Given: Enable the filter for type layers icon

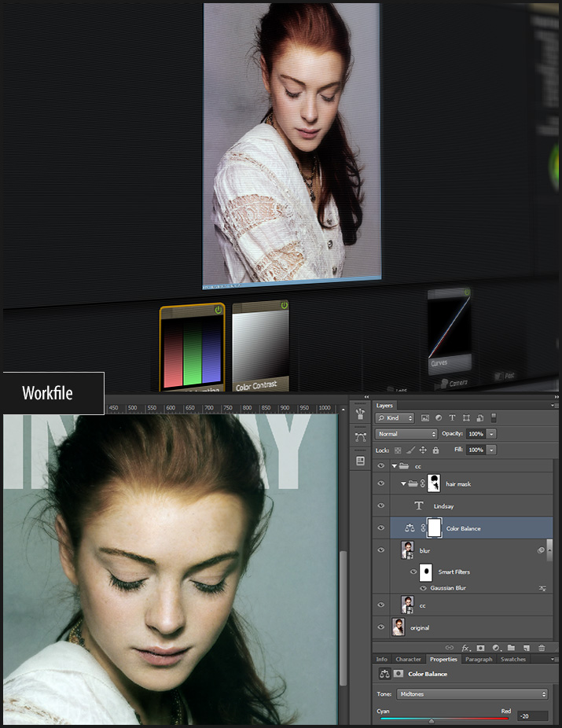Looking at the screenshot, I should 452,417.
